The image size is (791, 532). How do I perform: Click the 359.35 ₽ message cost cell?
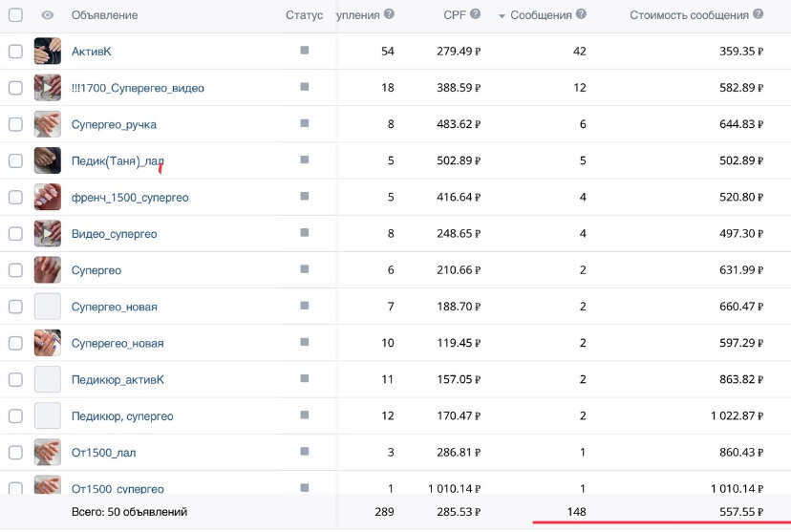point(741,52)
